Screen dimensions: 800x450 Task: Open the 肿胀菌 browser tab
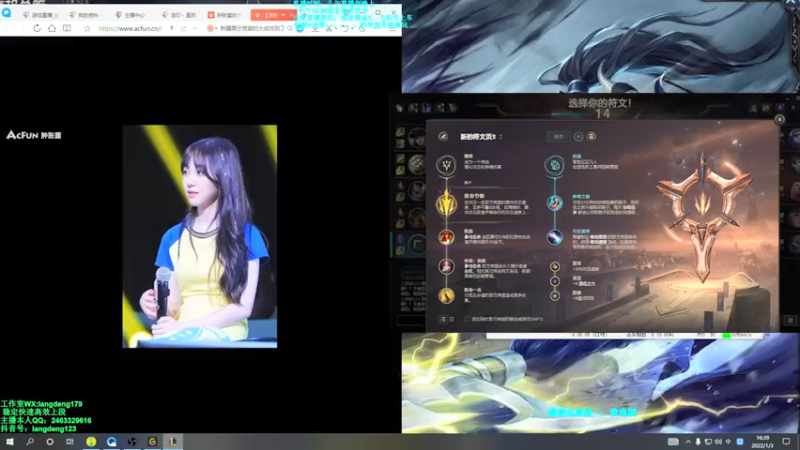click(x=224, y=15)
